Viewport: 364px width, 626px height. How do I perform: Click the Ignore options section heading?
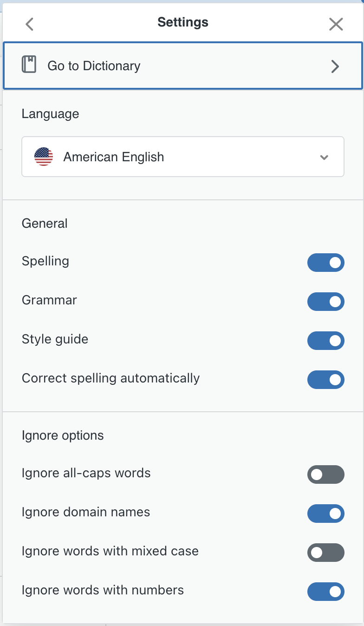[x=63, y=435]
